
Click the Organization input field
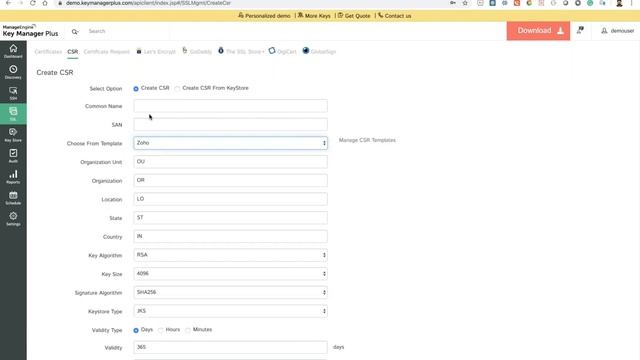pos(230,180)
